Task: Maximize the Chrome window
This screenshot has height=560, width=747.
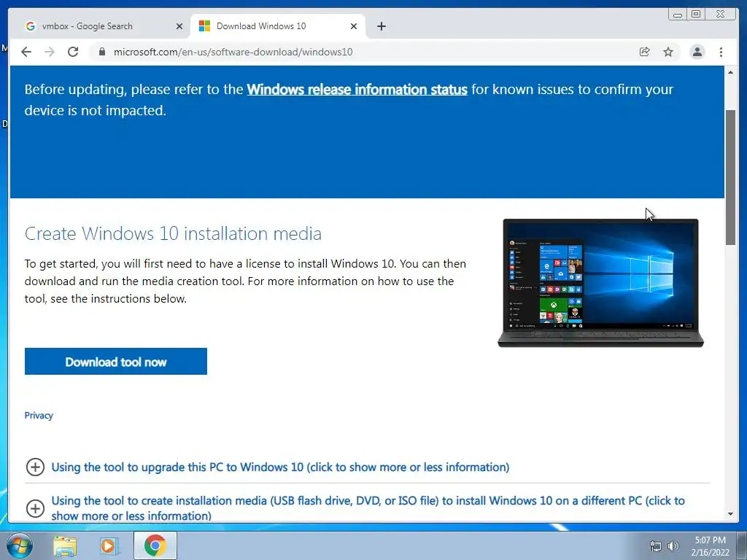Action: coord(696,15)
